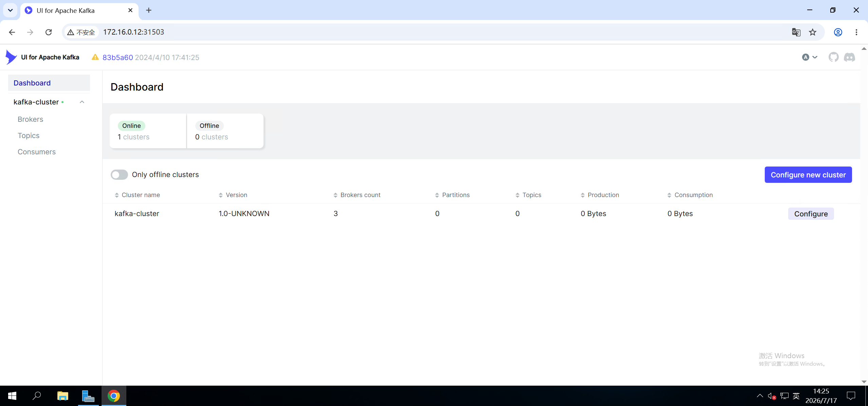This screenshot has width=868, height=406.
Task: Click the kafka-cluster name cell
Action: 137,214
